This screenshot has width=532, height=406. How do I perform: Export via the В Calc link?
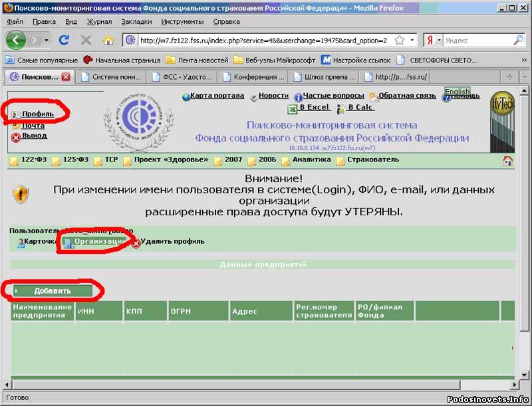360,107
